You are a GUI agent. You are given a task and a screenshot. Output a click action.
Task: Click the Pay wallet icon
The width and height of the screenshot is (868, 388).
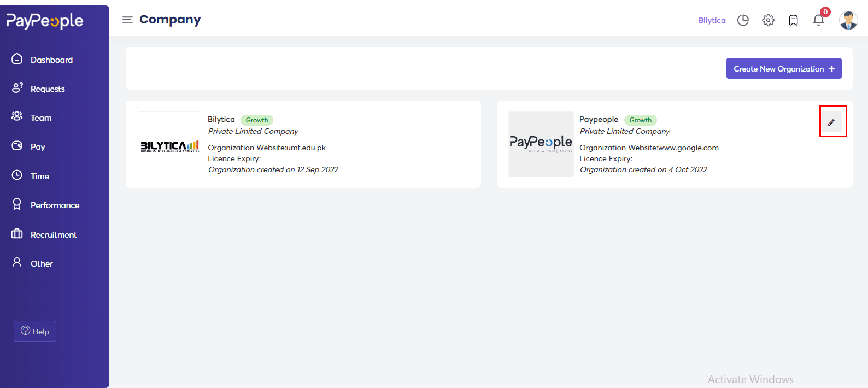(17, 146)
